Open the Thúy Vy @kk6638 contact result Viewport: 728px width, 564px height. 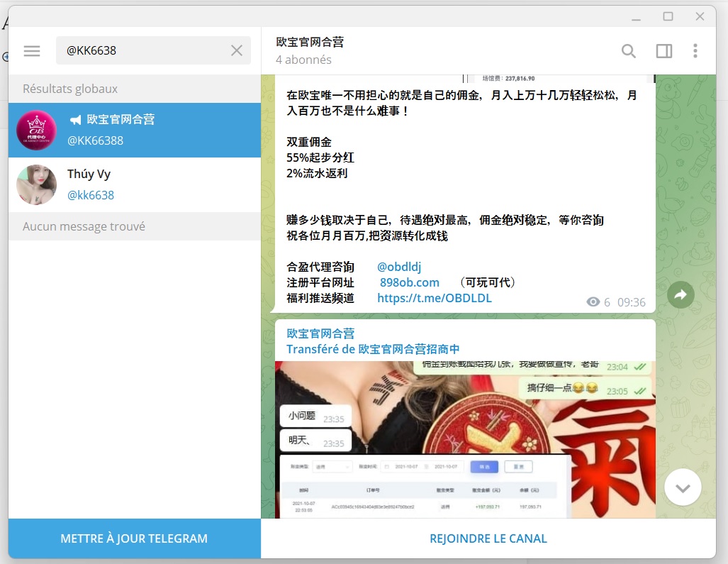(x=135, y=185)
